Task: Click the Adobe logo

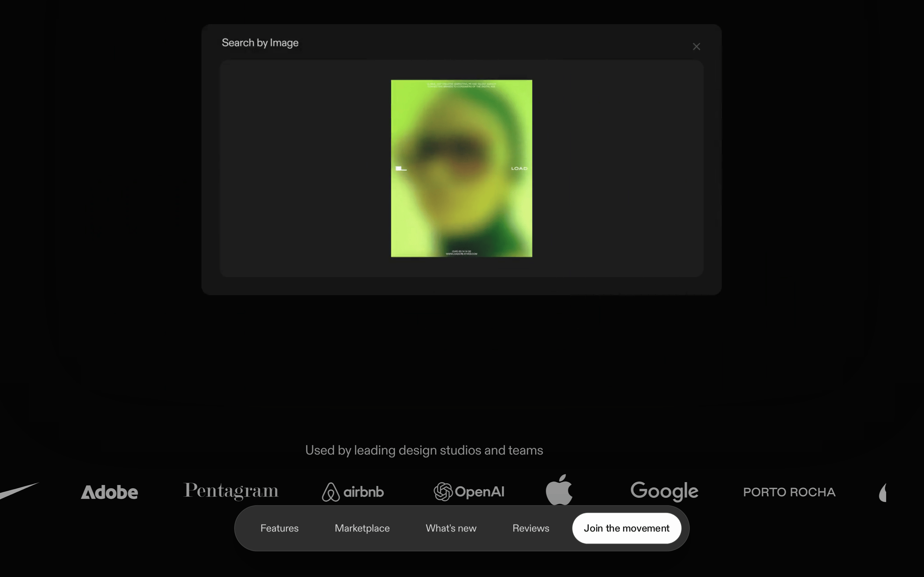Action: [x=110, y=492]
